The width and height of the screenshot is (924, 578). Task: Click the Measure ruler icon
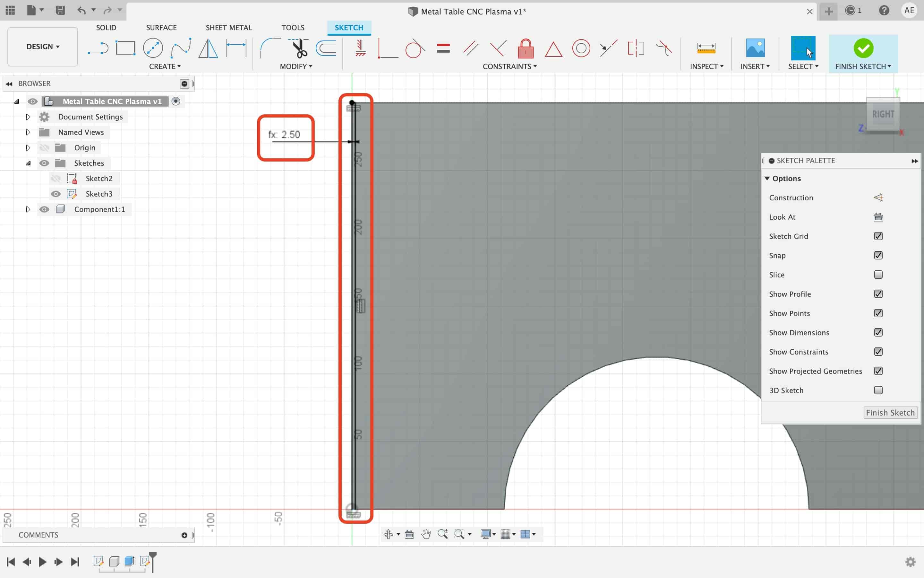tap(706, 48)
